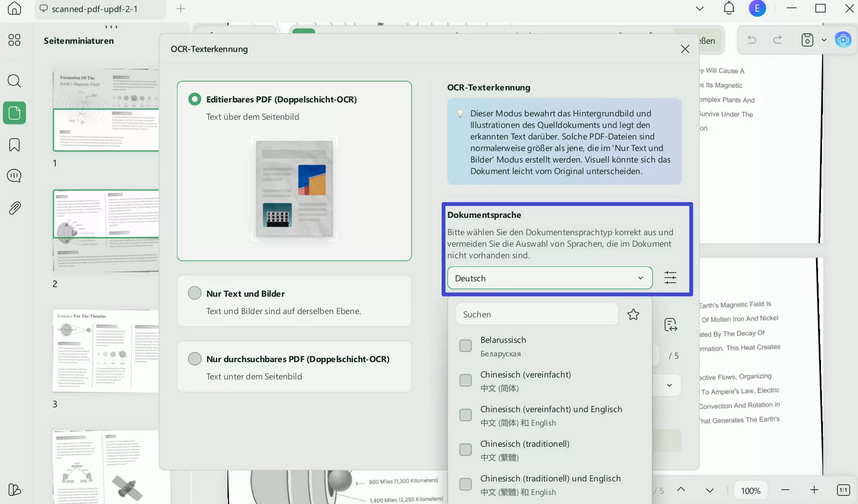858x504 pixels.
Task: Check Chinesisch (vereinfacht) und Englisch checkbox
Action: (466, 415)
